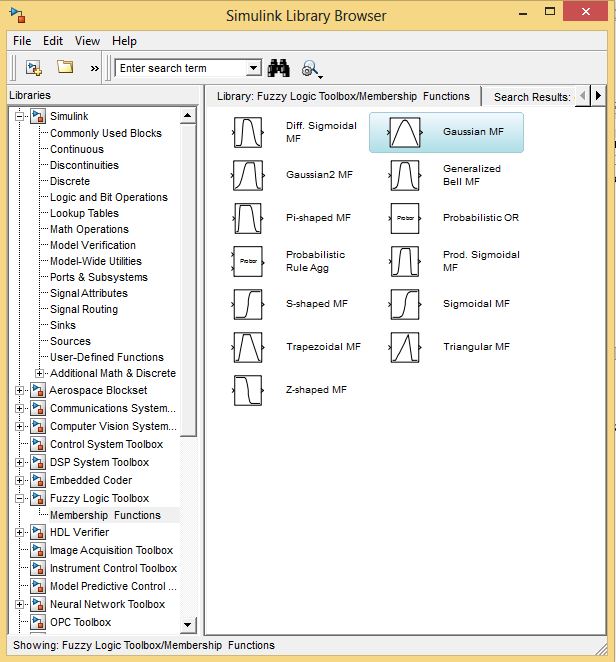Select the Continuous library item

[x=77, y=149]
